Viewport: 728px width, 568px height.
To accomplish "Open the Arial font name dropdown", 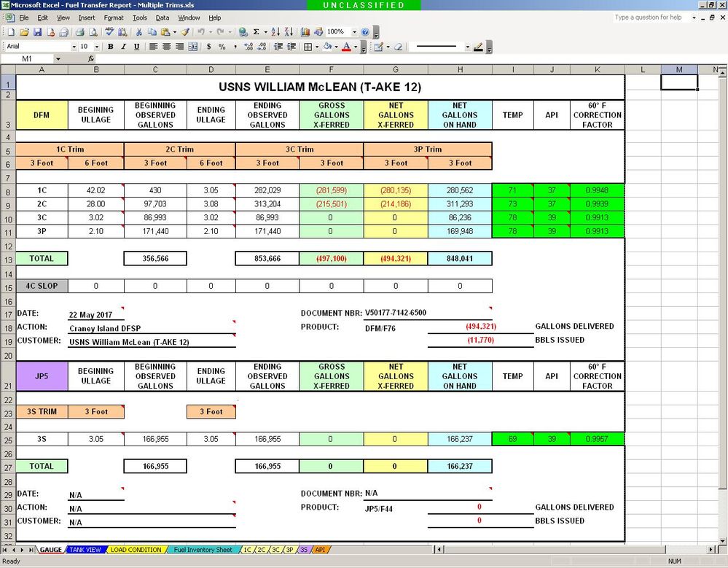I will point(74,47).
